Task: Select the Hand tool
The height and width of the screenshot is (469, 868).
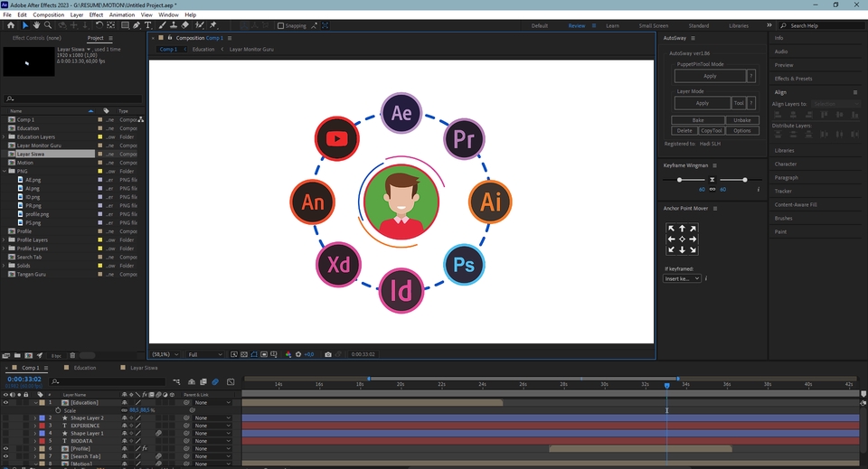Action: 36,25
